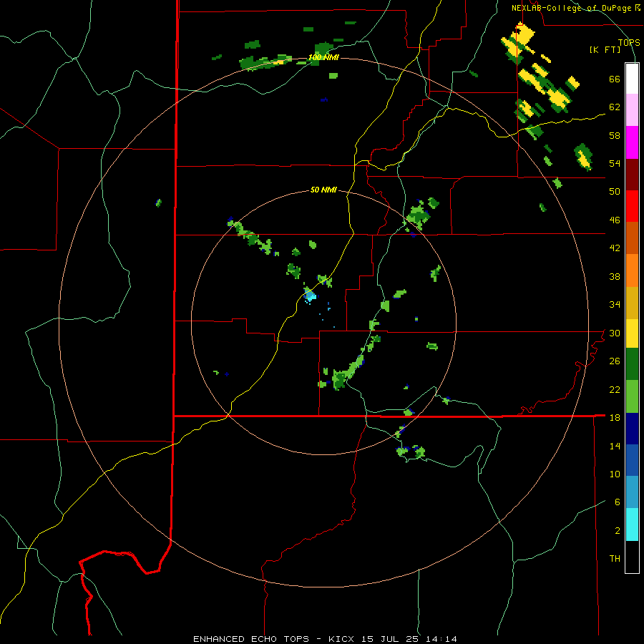
Task: Pick the navy blue legend swatch
Action: 632,429
